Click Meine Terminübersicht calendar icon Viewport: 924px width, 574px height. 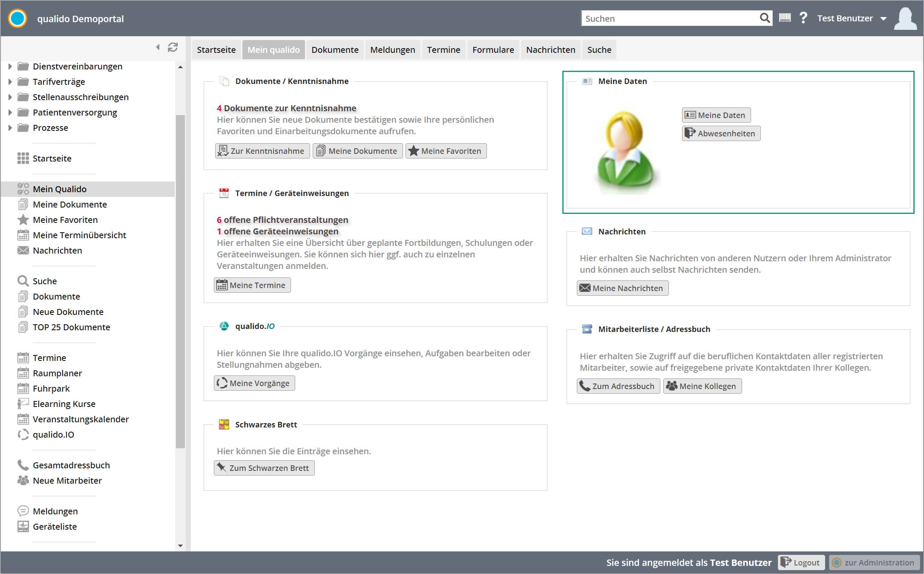coord(23,235)
